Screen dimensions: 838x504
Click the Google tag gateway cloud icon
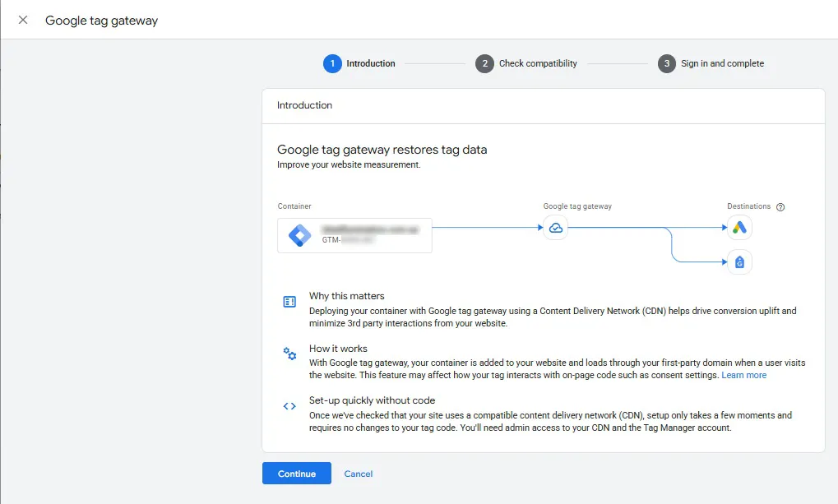point(556,228)
